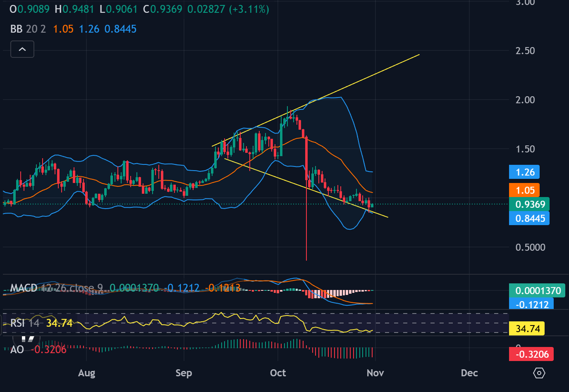569x392 pixels.
Task: Click the blue 0.8445 lower band tag
Action: (529, 219)
